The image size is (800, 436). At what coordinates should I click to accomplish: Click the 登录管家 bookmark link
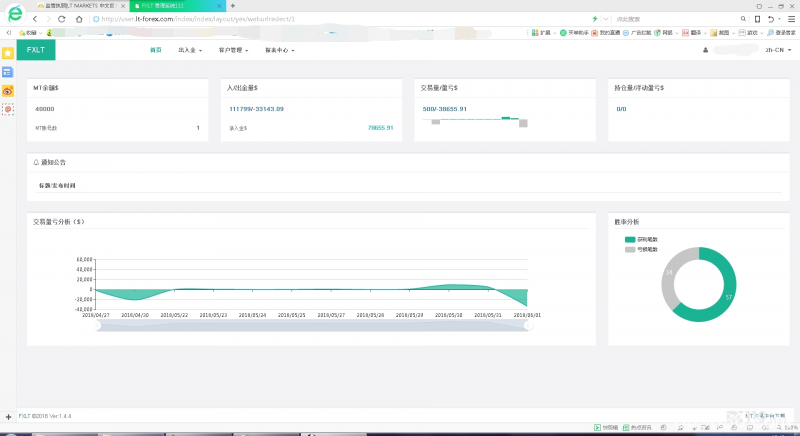click(781, 33)
